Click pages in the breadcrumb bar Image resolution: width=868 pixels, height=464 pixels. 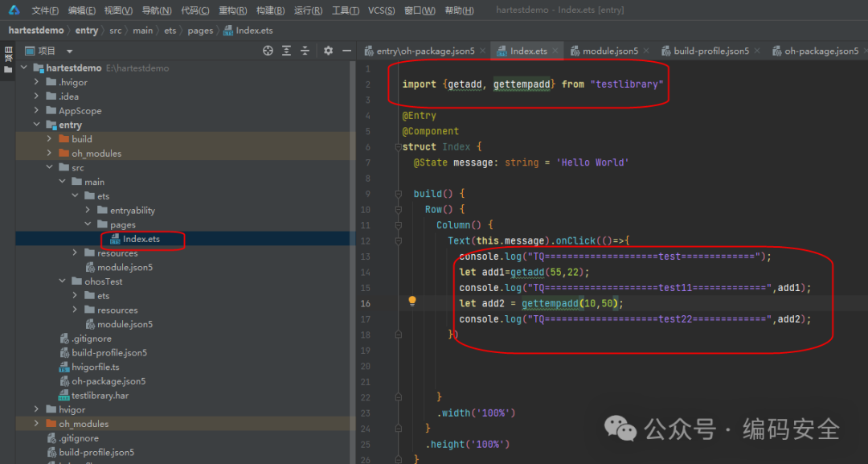coord(200,31)
